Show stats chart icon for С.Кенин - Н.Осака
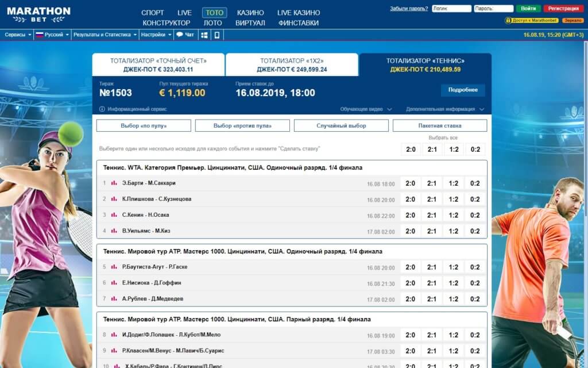This screenshot has height=368, width=588. tap(114, 215)
